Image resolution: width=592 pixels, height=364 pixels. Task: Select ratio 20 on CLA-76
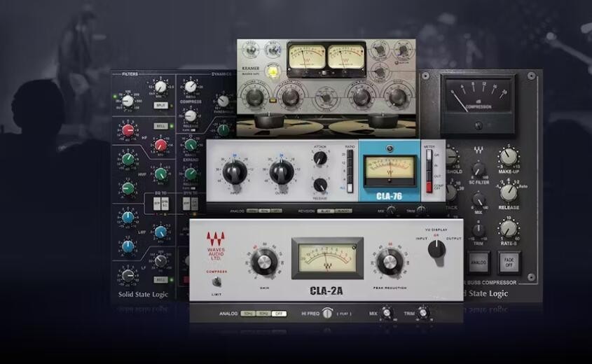point(350,155)
